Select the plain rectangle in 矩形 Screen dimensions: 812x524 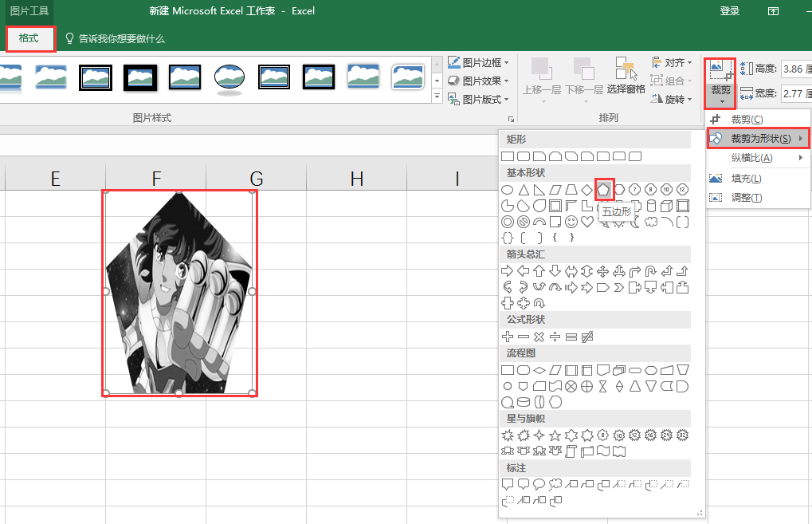(508, 156)
